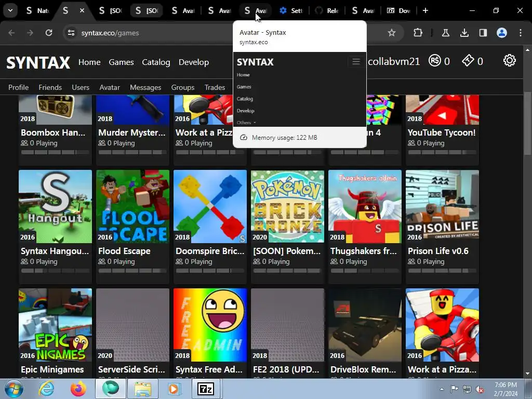Open the DriveBlox Remastered thumbnail
This screenshot has height=399, width=532.
[x=365, y=325]
